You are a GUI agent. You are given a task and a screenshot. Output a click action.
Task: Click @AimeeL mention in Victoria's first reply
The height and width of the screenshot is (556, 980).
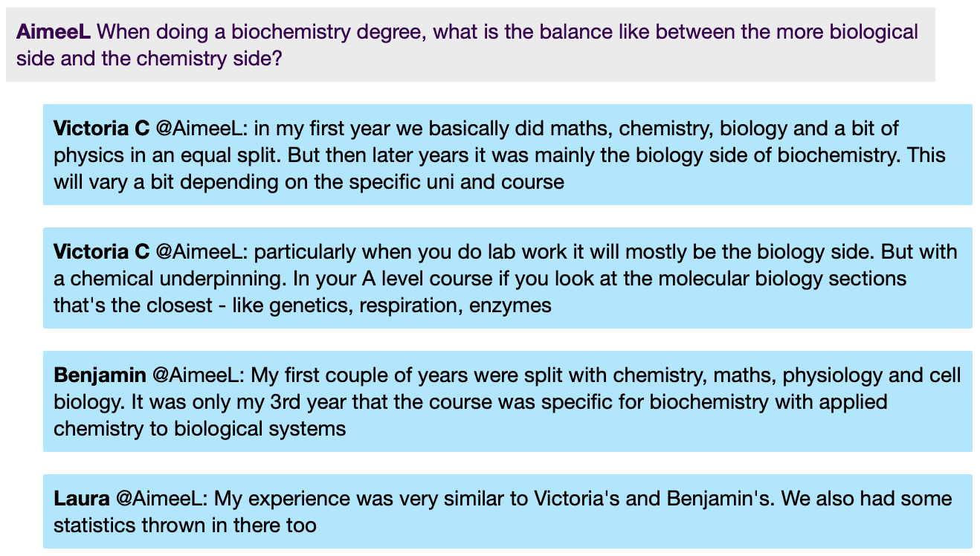pyautogui.click(x=202, y=129)
